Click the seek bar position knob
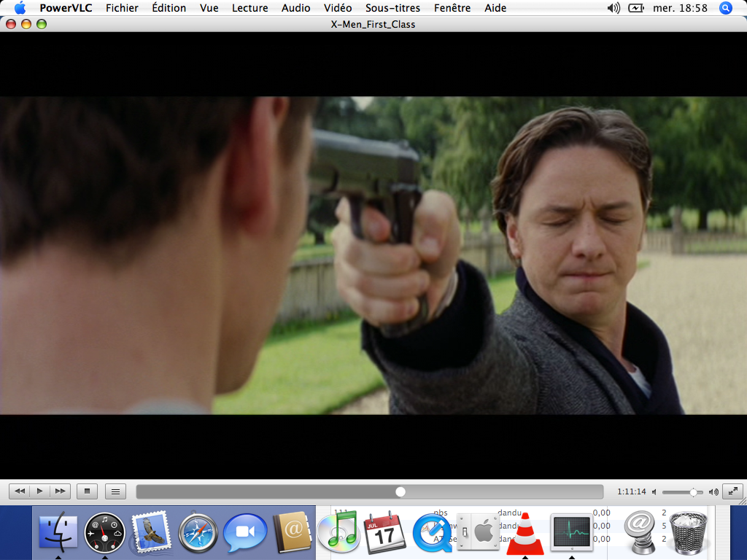 (400, 491)
